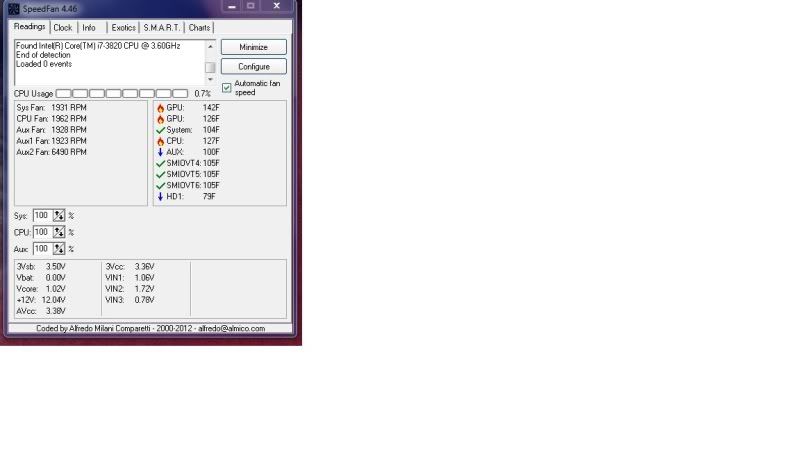Click the check icon beside SMIOVT5
800x450 pixels.
coord(161,174)
